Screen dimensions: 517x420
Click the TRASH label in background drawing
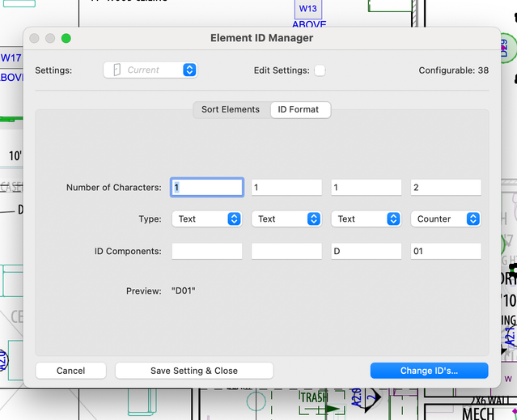click(x=314, y=397)
